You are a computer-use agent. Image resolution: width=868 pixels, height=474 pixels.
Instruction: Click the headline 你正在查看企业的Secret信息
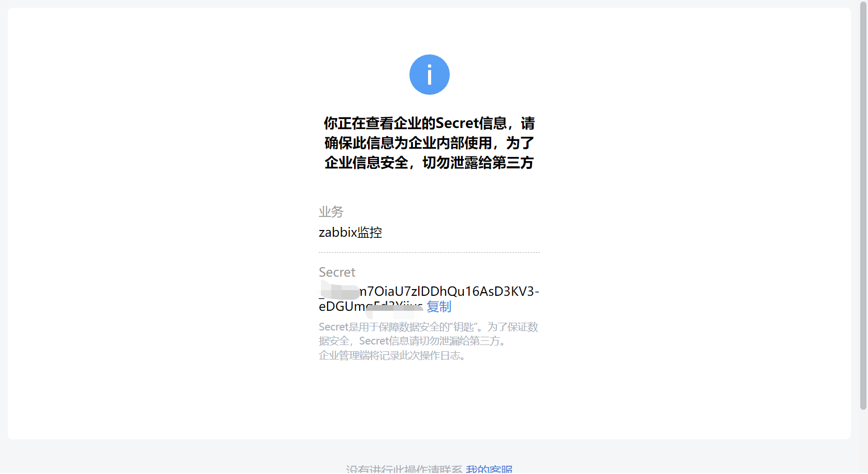pos(429,123)
